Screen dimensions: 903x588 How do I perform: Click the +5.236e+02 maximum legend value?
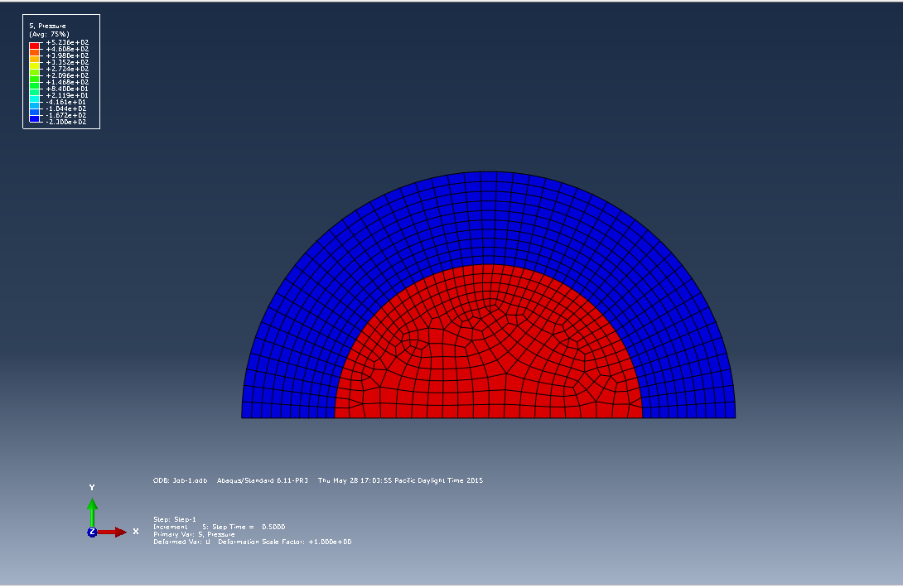pyautogui.click(x=68, y=42)
